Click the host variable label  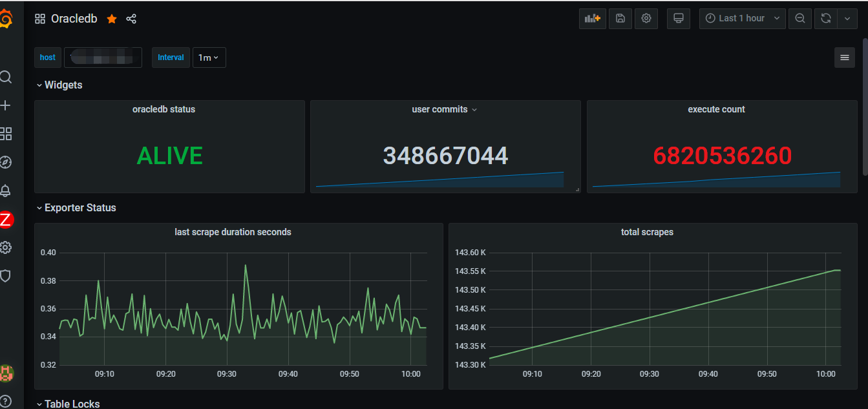click(x=48, y=58)
